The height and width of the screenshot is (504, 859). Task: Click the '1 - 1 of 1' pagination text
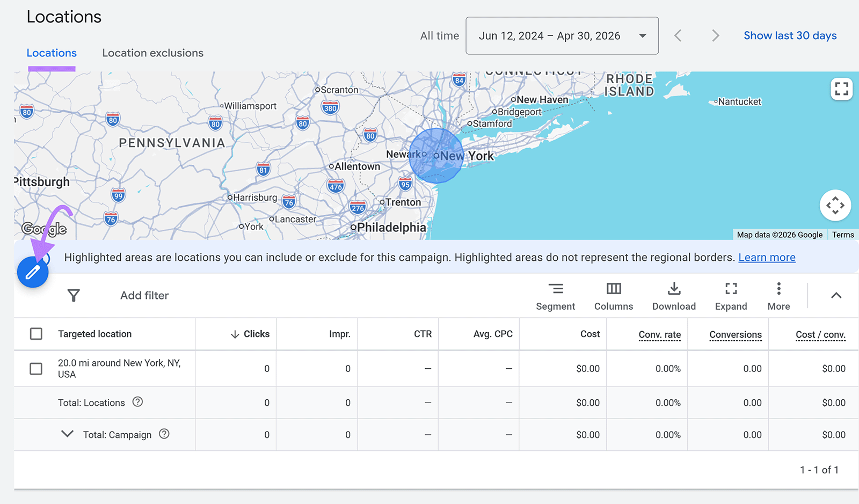pyautogui.click(x=819, y=470)
